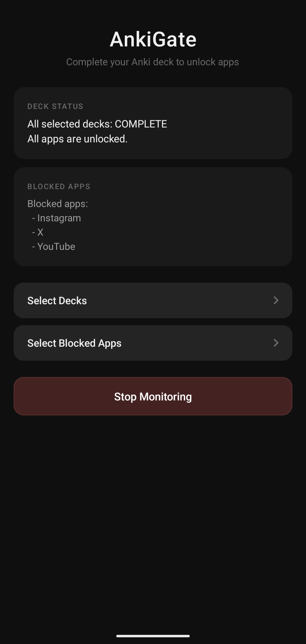This screenshot has width=306, height=644.
Task: Open the Deck Status card
Action: (x=153, y=123)
